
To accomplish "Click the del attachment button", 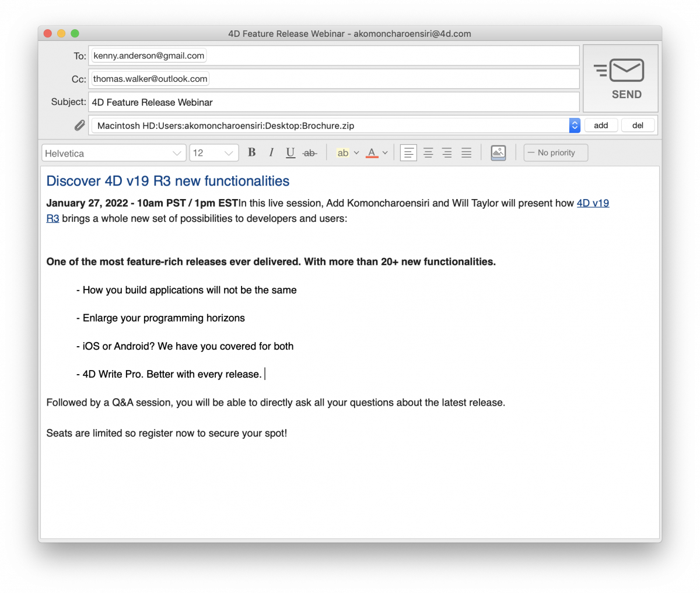I will pyautogui.click(x=638, y=125).
